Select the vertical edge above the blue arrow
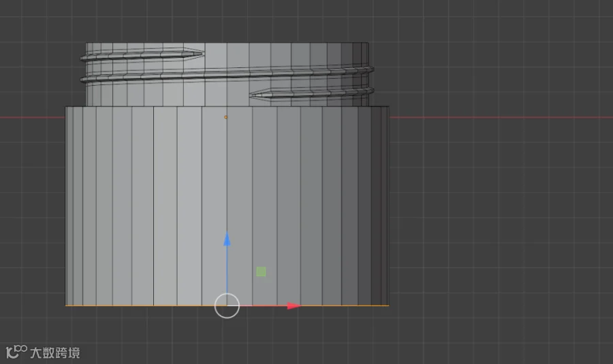Image resolution: width=613 pixels, height=364 pixels. [227, 172]
